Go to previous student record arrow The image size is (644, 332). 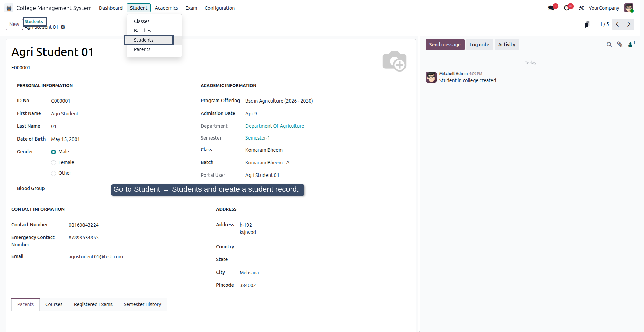(617, 24)
